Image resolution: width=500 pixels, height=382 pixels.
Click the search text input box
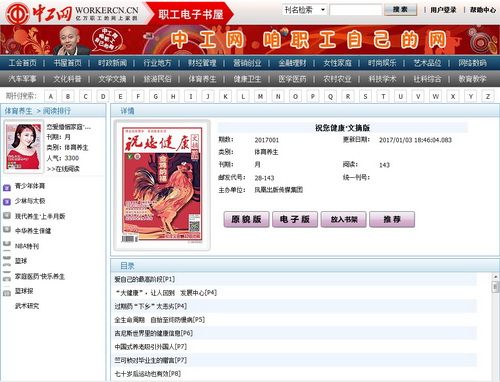356,10
